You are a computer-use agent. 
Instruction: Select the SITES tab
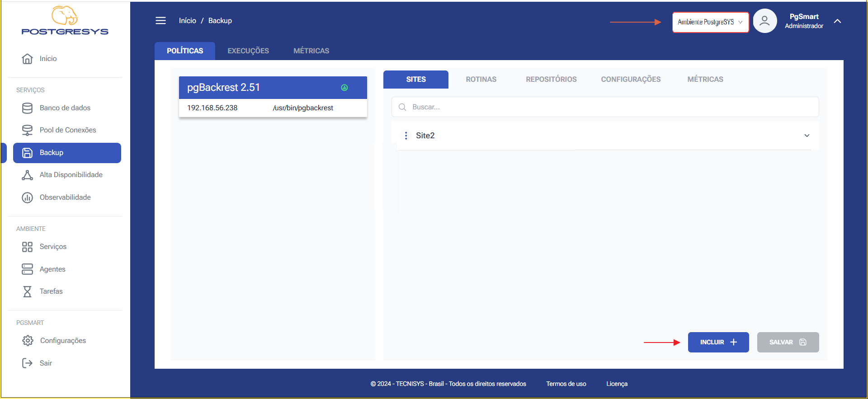[416, 80]
